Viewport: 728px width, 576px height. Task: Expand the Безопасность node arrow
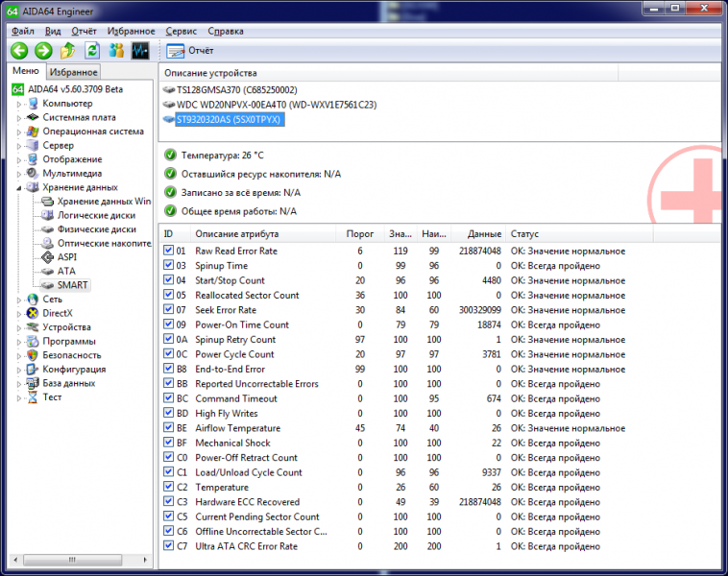(19, 356)
